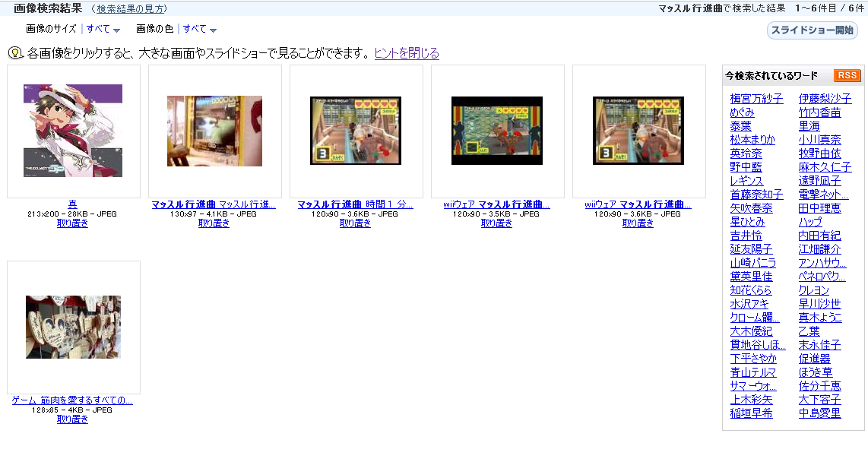Viewport: 868px width, 462px height.
Task: Follow wiiウェア マッスル行進曲 link above 120x90 3.6KB
Action: (638, 204)
